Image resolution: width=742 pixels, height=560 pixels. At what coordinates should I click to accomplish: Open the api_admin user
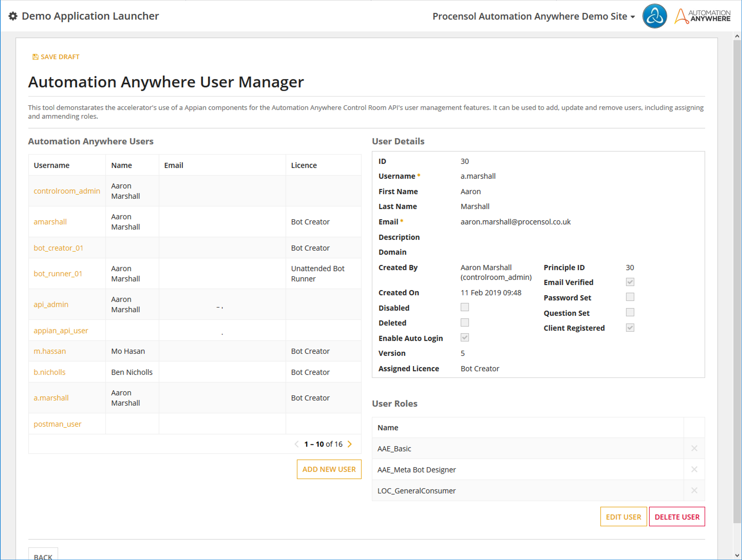(51, 304)
